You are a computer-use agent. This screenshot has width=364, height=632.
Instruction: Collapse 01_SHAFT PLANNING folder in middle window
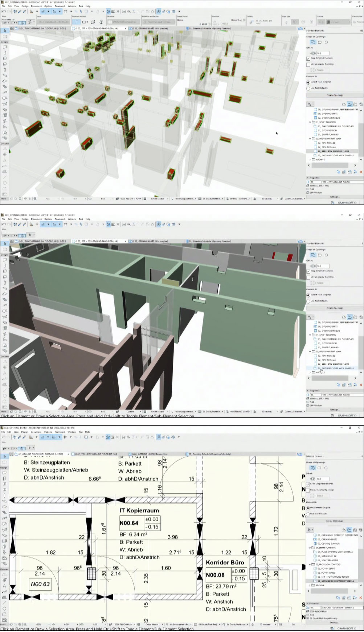(310, 335)
